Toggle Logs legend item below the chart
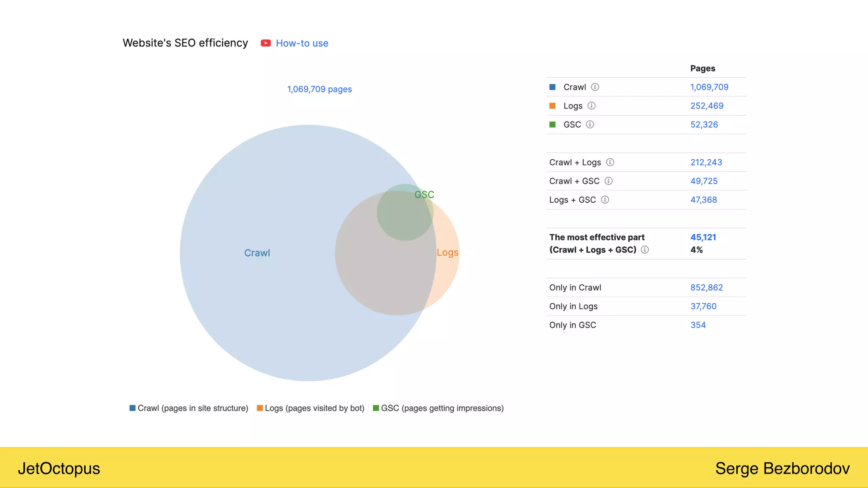The width and height of the screenshot is (868, 488). tap(311, 408)
